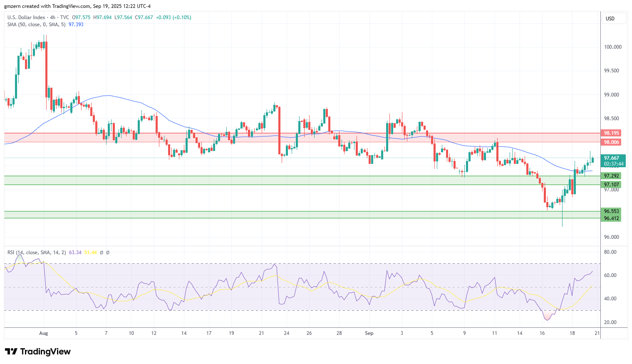This screenshot has height=364, width=632.
Task: Click the green 96.412 support label
Action: click(612, 218)
